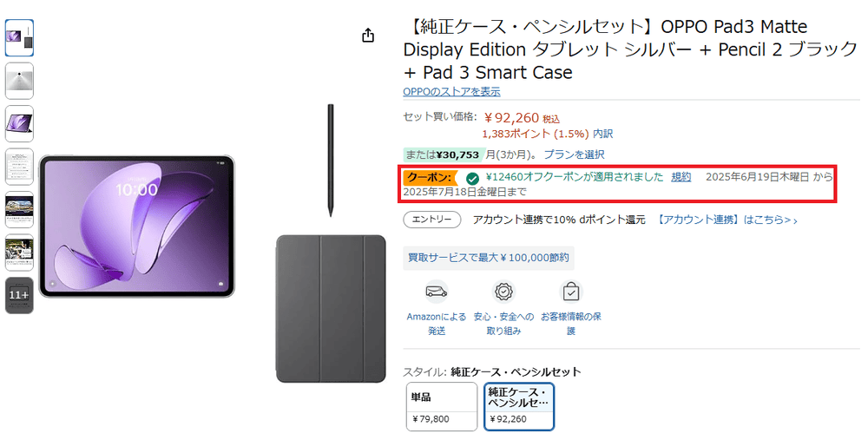Select silver tablet back thumbnail
The width and height of the screenshot is (868, 440).
point(19,81)
